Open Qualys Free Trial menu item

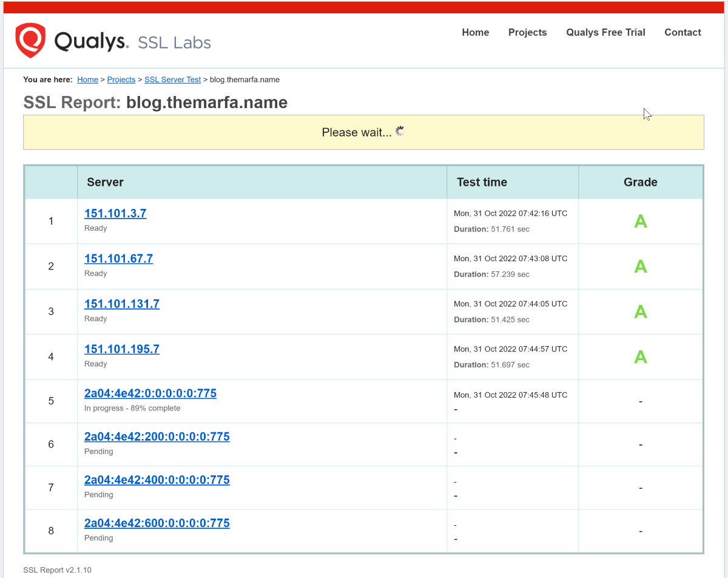(605, 33)
